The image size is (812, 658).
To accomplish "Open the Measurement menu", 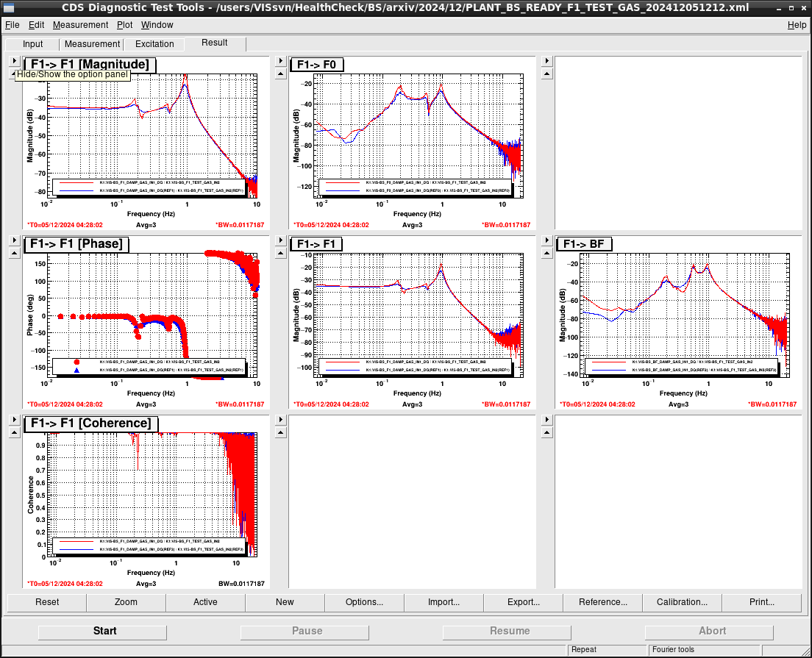I will click(80, 25).
